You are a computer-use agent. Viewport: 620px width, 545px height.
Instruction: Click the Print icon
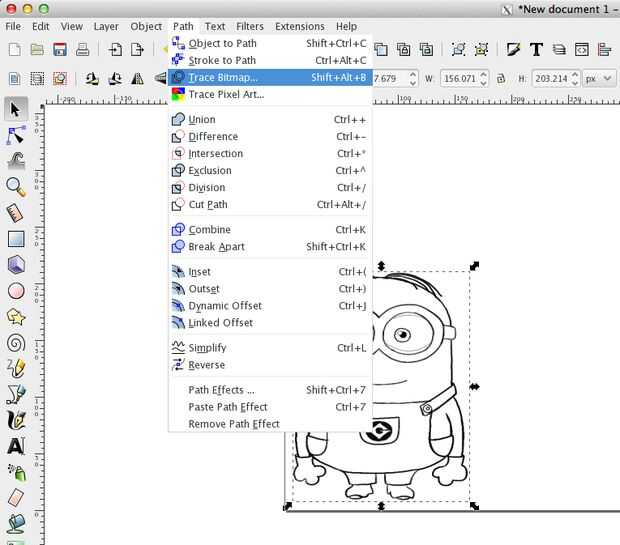[82, 50]
